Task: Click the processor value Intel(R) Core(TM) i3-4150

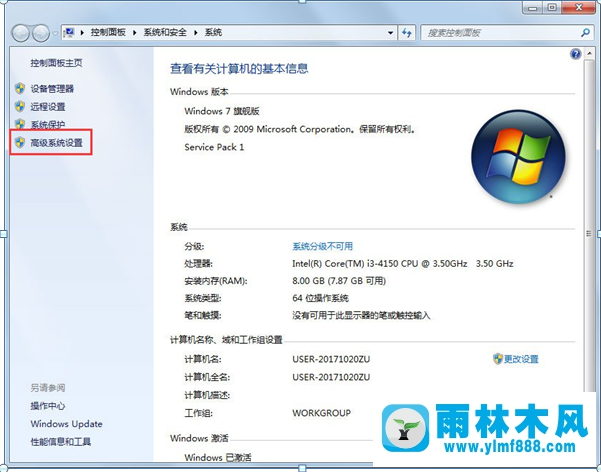Action: (x=402, y=264)
